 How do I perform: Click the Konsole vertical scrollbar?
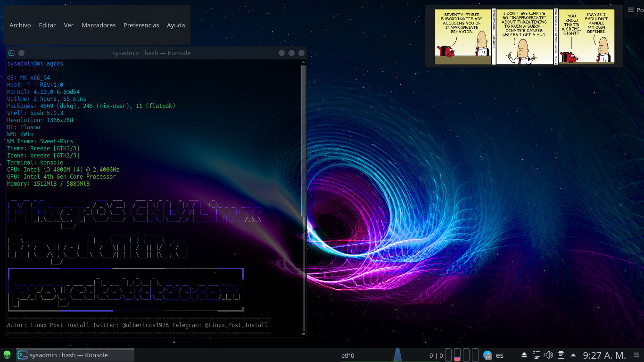pyautogui.click(x=303, y=141)
